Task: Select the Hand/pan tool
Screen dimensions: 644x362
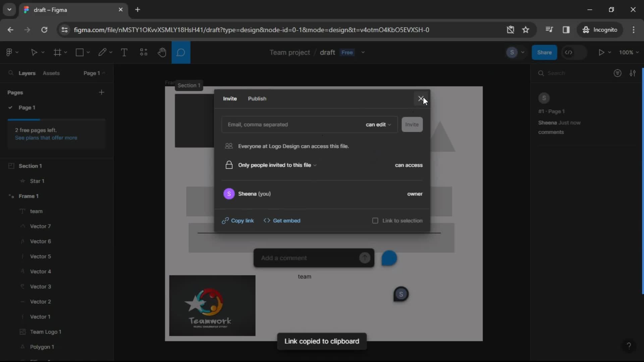Action: (161, 52)
